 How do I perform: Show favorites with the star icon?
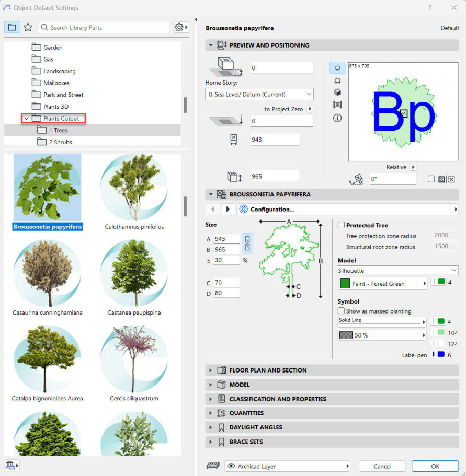click(x=28, y=27)
